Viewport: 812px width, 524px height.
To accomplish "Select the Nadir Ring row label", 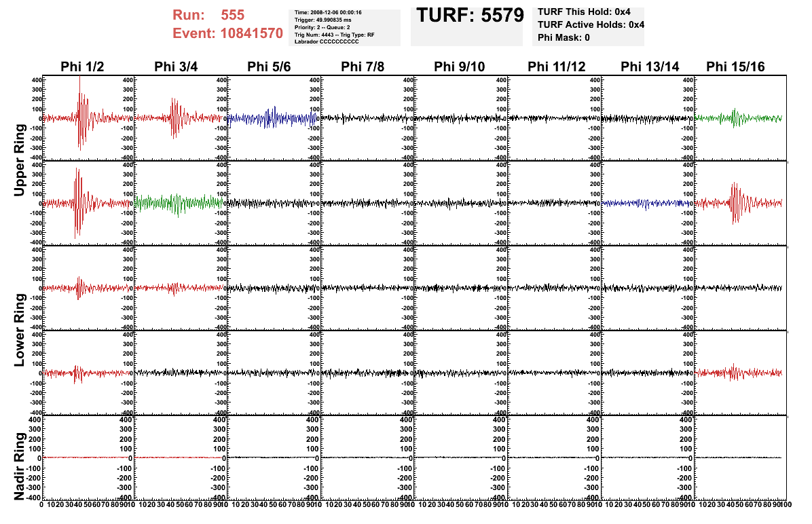I will pyautogui.click(x=19, y=466).
